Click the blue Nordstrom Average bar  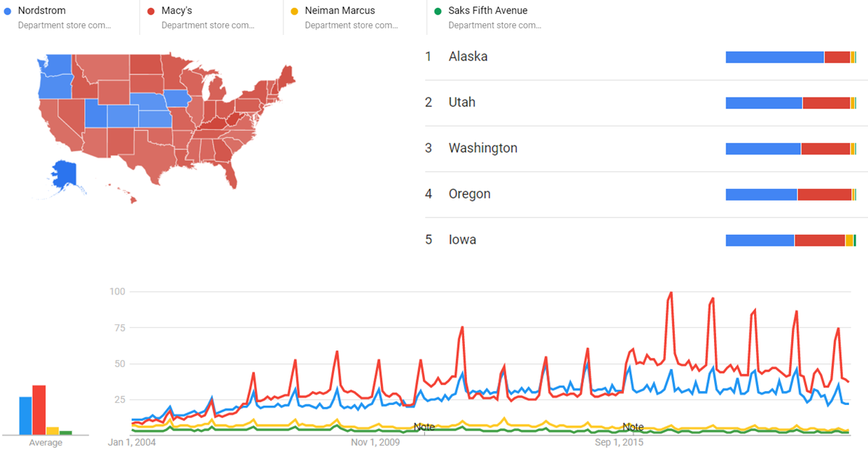(x=25, y=415)
